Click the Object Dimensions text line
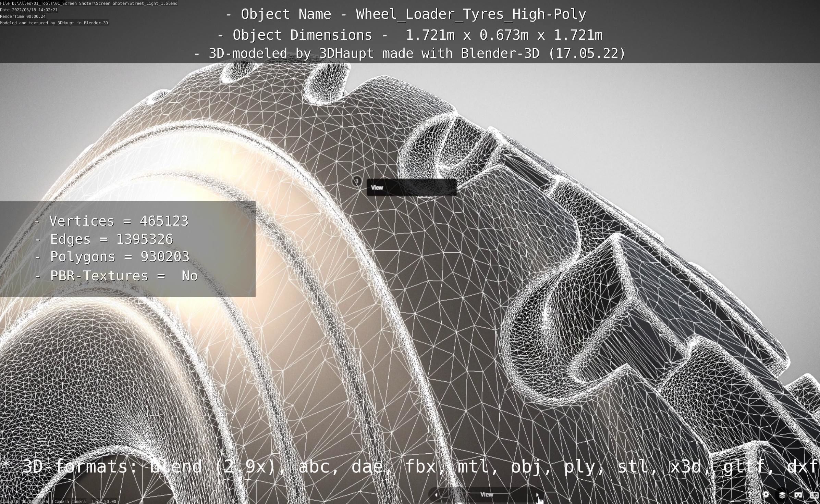 (410, 35)
